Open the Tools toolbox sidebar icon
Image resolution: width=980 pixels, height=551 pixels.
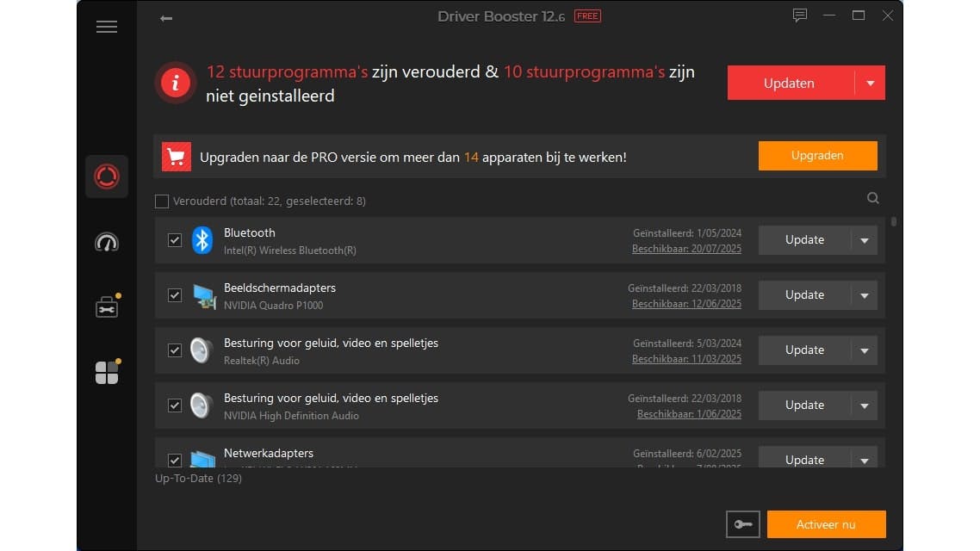click(107, 306)
